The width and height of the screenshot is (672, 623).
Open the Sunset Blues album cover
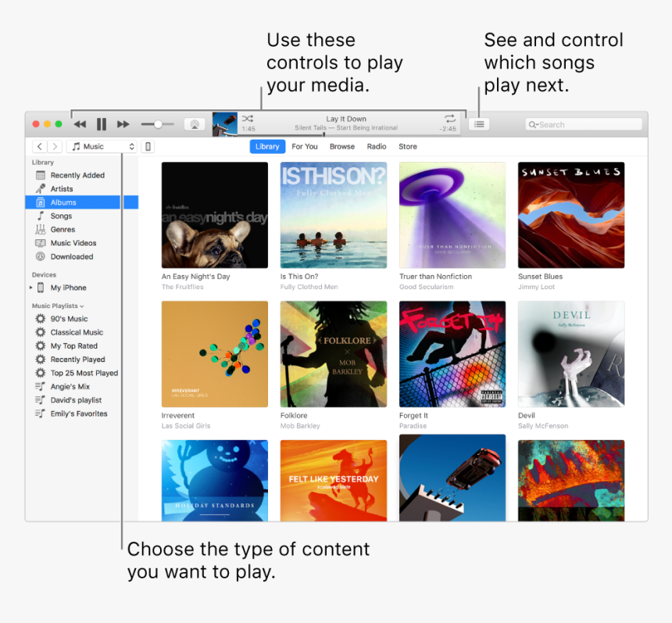click(x=571, y=215)
